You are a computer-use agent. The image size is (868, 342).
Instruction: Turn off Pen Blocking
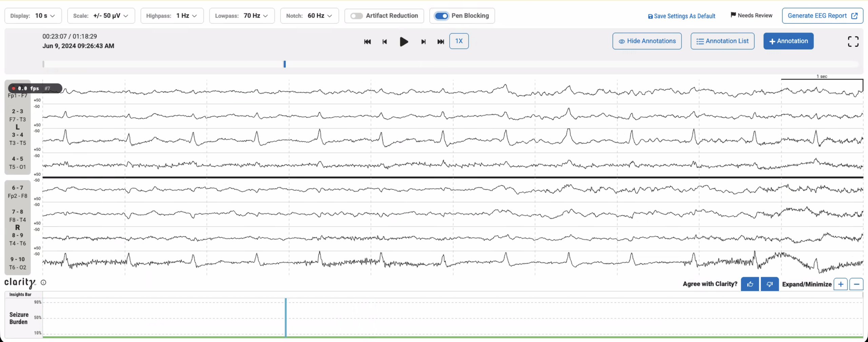pos(441,16)
